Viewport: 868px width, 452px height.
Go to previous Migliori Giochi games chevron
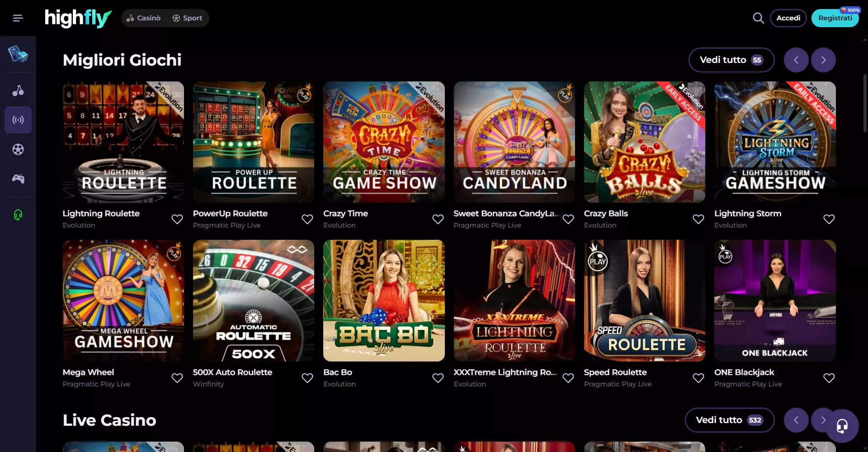(796, 60)
